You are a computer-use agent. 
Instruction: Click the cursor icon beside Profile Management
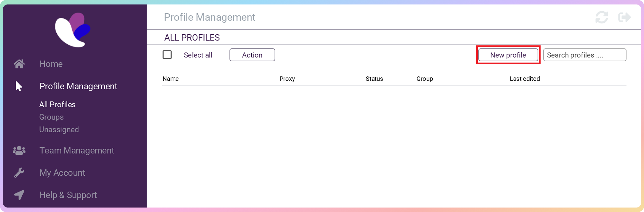click(19, 86)
